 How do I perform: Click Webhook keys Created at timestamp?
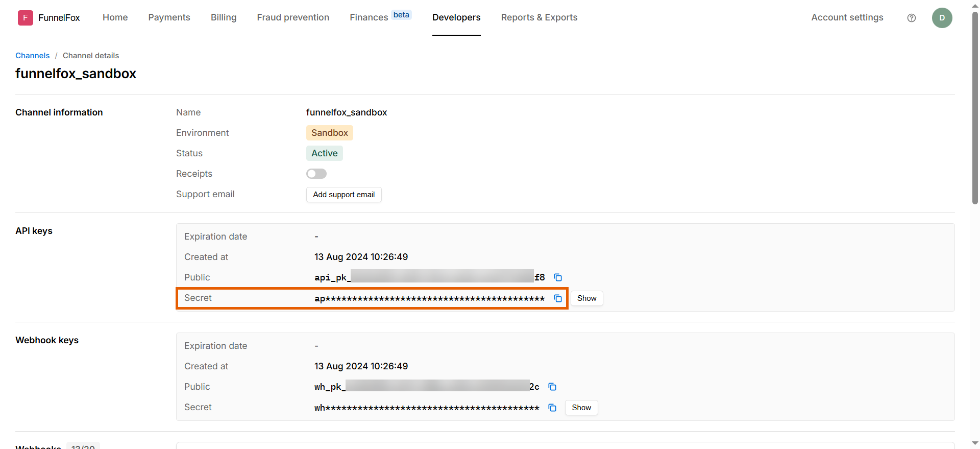[361, 366]
